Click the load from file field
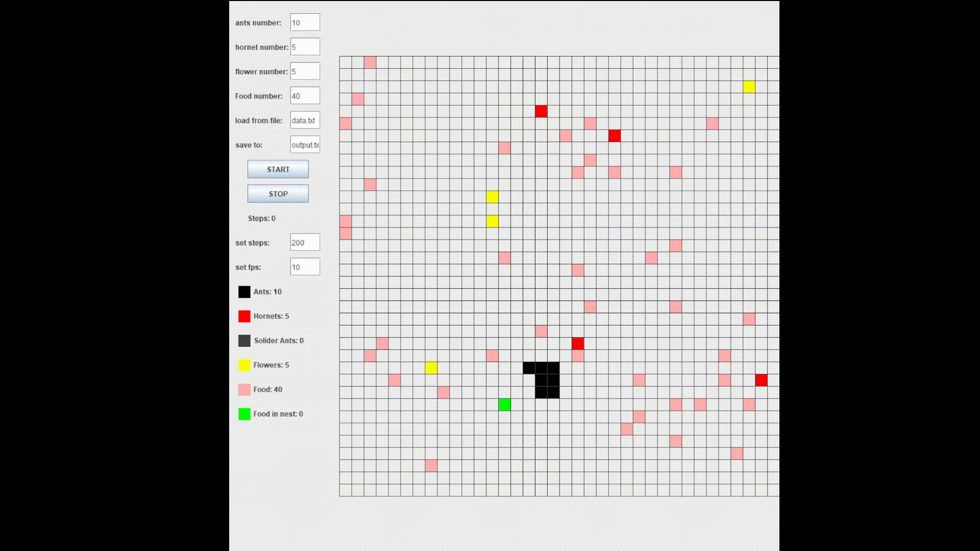980x551 pixels. [305, 120]
